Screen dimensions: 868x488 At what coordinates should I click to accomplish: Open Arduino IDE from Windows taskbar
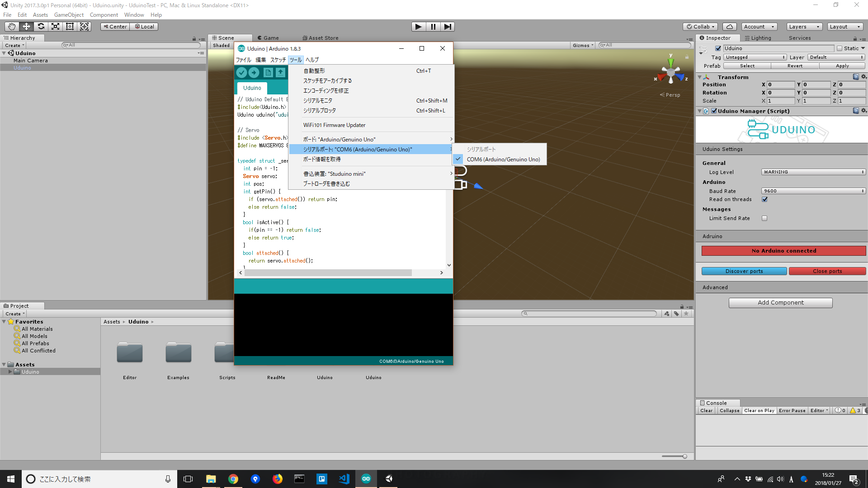(366, 479)
